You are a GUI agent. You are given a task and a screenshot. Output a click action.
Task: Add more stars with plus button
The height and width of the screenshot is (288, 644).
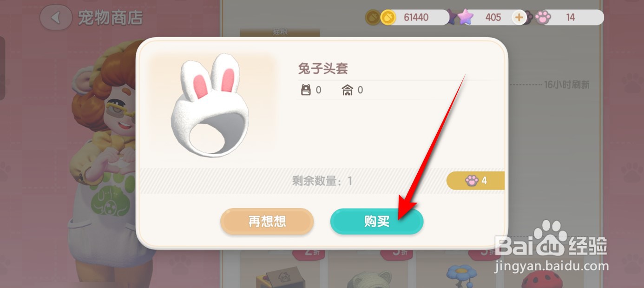519,18
